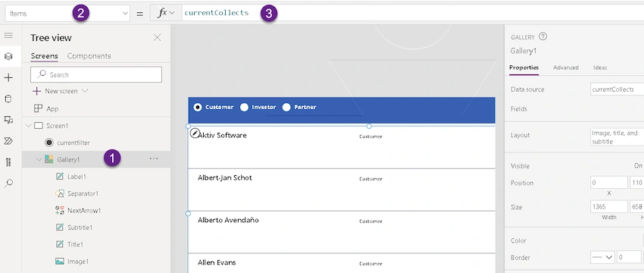Click the Gallery1 gallery icon
This screenshot has height=273, width=644.
[x=49, y=159]
